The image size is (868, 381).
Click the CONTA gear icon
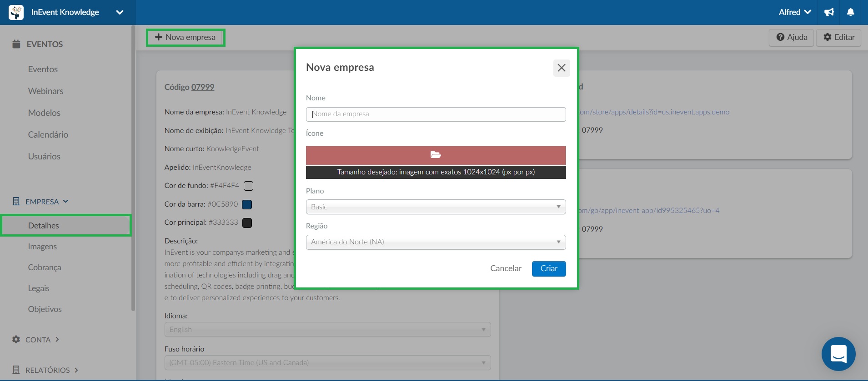coord(16,339)
